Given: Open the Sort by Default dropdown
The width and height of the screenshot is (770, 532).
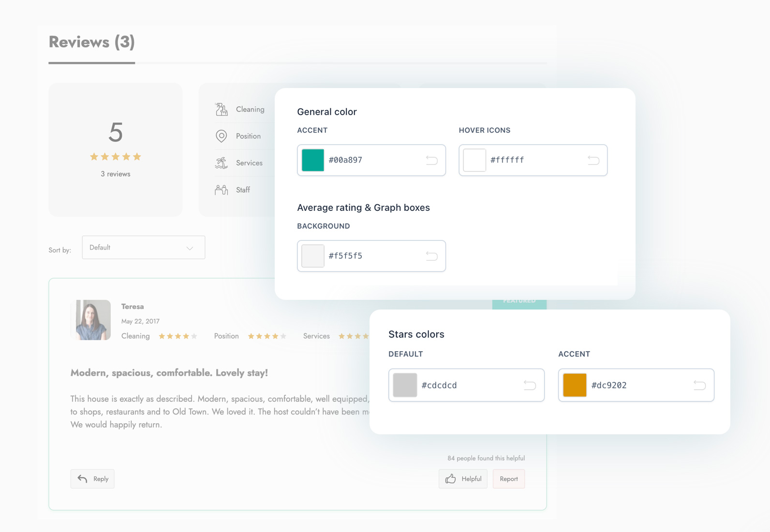Looking at the screenshot, I should [144, 248].
